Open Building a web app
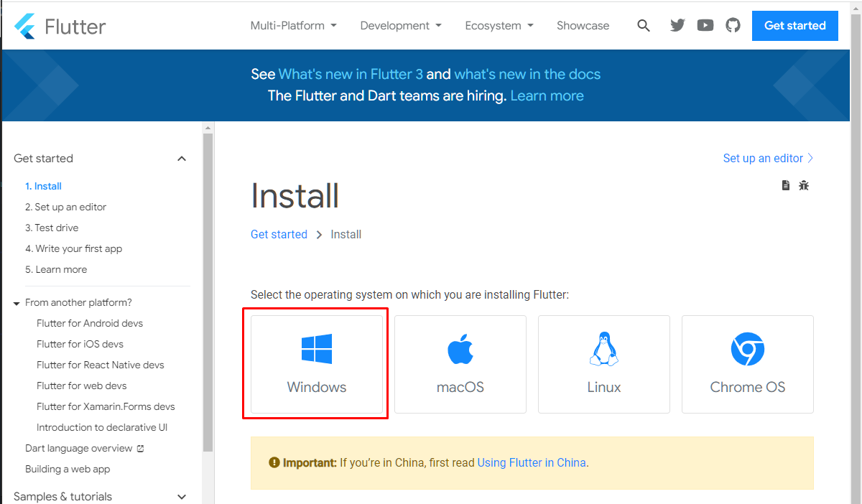862x504 pixels. (x=68, y=469)
